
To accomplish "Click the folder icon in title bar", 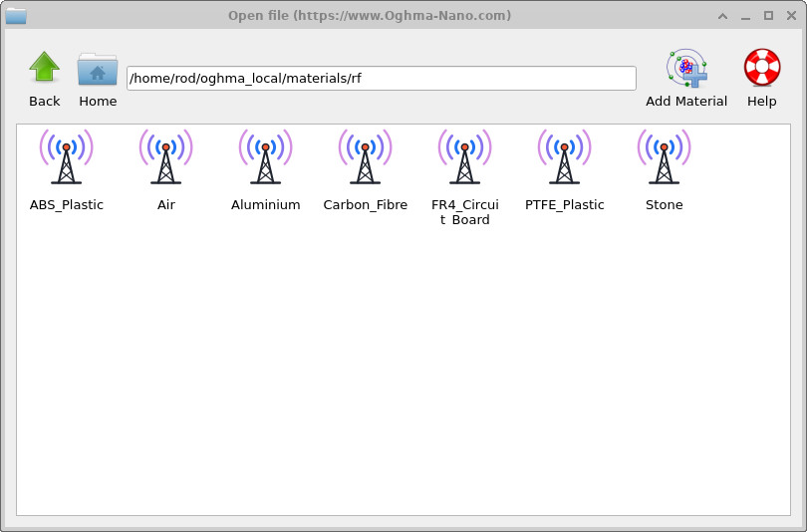I will click(16, 16).
